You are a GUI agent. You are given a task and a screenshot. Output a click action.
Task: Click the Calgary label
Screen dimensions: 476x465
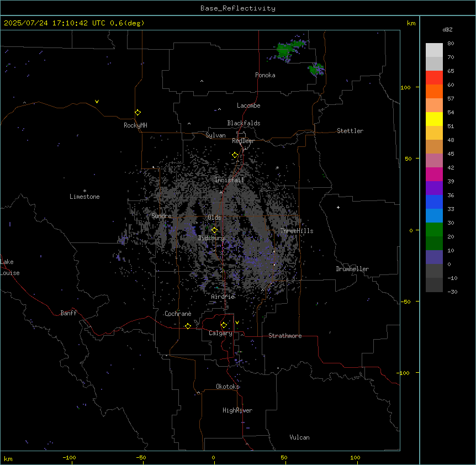[220, 333]
